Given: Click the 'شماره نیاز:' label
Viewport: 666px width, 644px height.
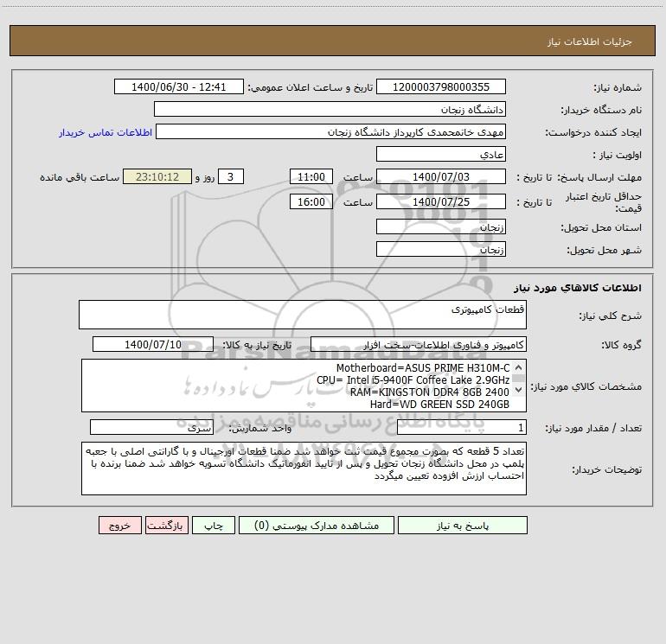Looking at the screenshot, I should [618, 87].
